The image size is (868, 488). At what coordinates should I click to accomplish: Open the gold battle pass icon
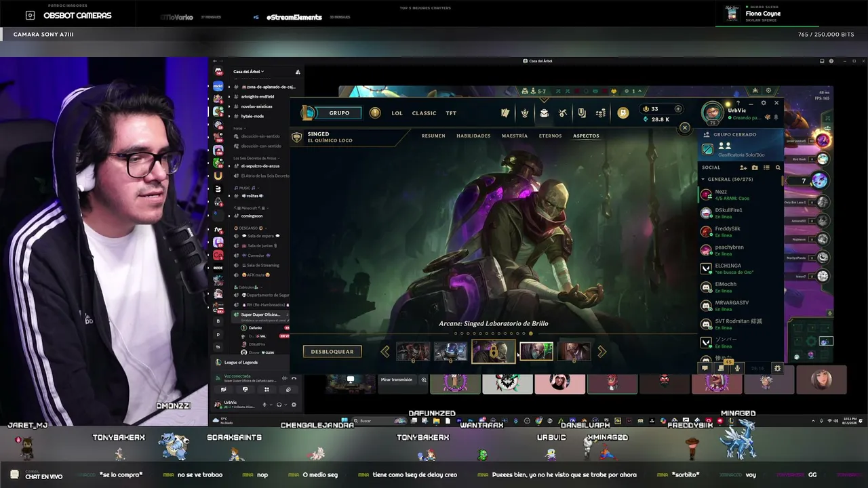tap(623, 113)
